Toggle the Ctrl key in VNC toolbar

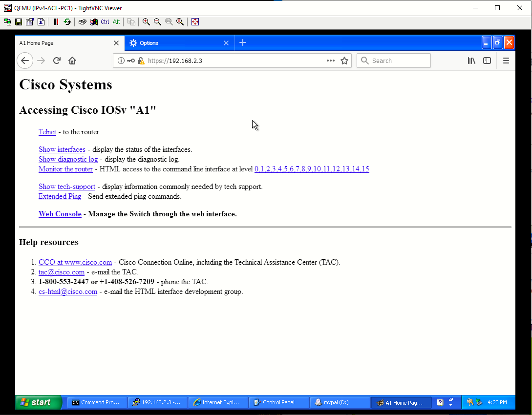(x=105, y=22)
